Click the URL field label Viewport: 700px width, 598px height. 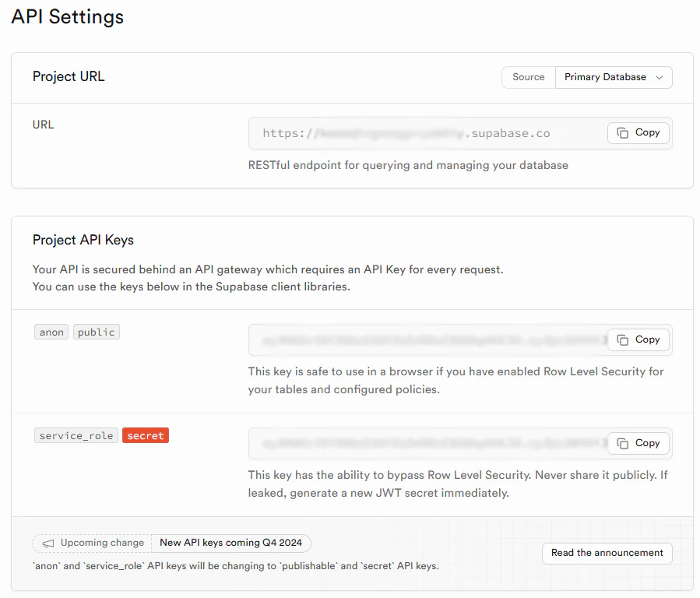coord(44,125)
